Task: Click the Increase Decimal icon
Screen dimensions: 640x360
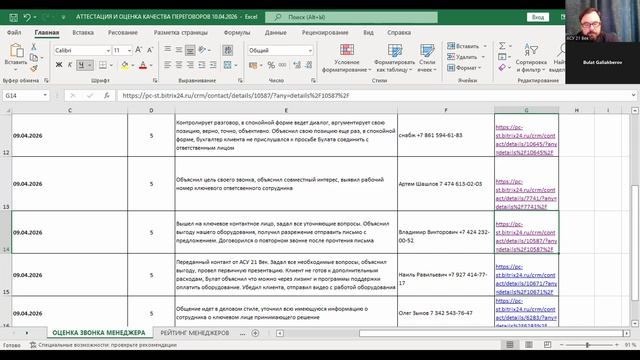Action: tap(297, 65)
